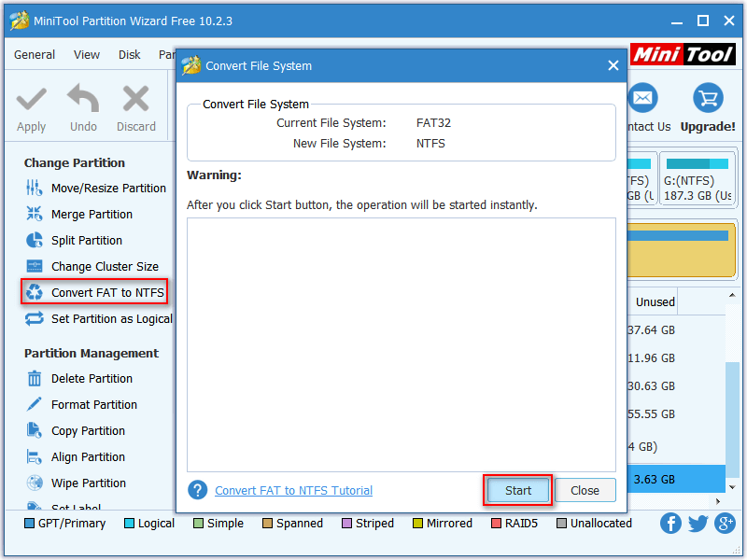
Task: Click the Unallocated legend color swatch
Action: point(562,524)
